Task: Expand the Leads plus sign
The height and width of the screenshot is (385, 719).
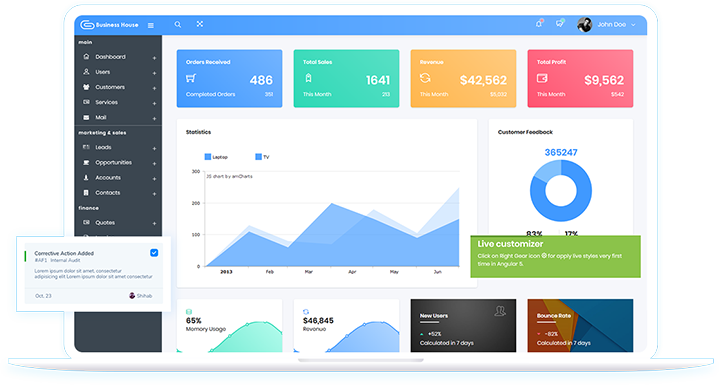Action: tap(154, 148)
